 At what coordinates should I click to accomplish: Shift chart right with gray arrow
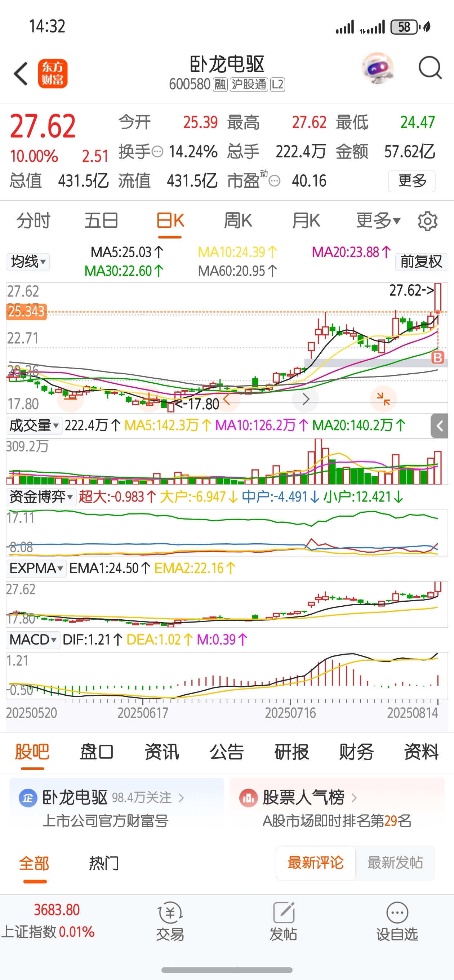[306, 399]
